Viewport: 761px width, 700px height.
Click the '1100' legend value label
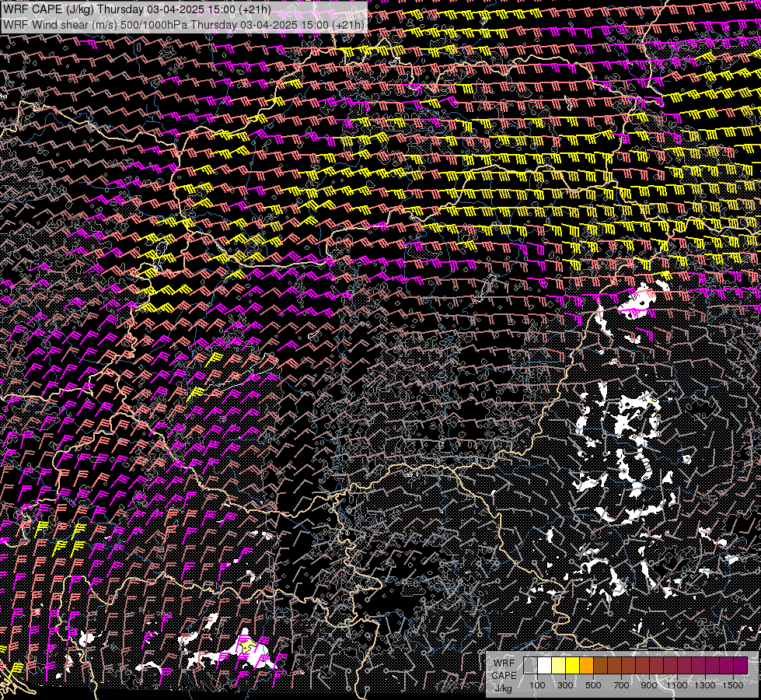pyautogui.click(x=676, y=685)
